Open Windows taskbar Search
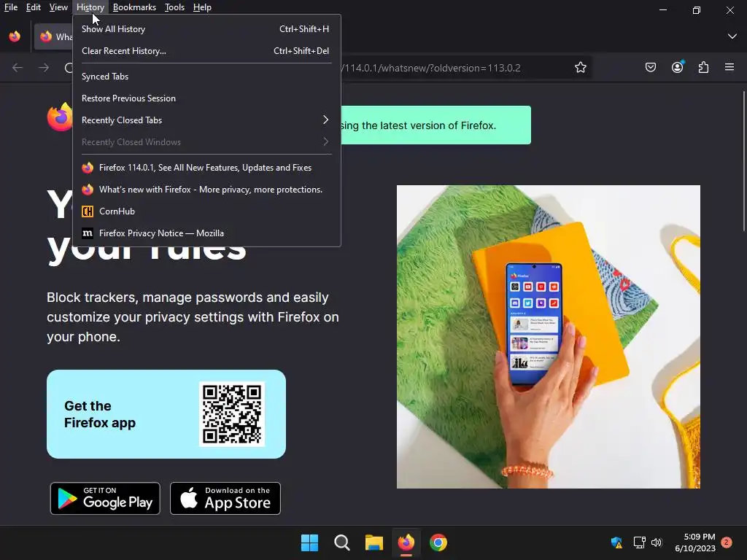The height and width of the screenshot is (560, 747). 342,542
